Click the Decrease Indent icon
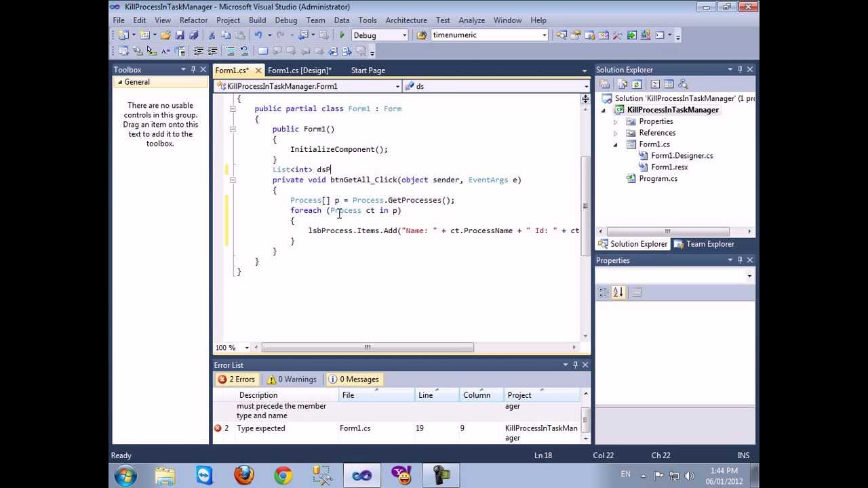 (x=199, y=51)
